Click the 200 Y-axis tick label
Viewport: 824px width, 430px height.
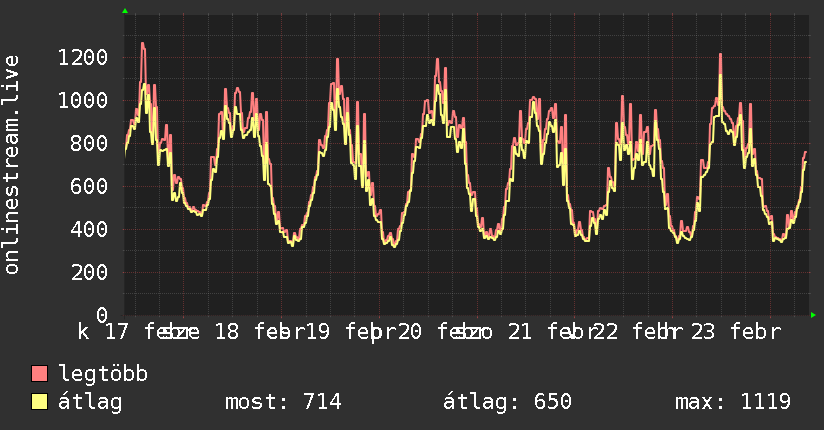[x=89, y=272]
